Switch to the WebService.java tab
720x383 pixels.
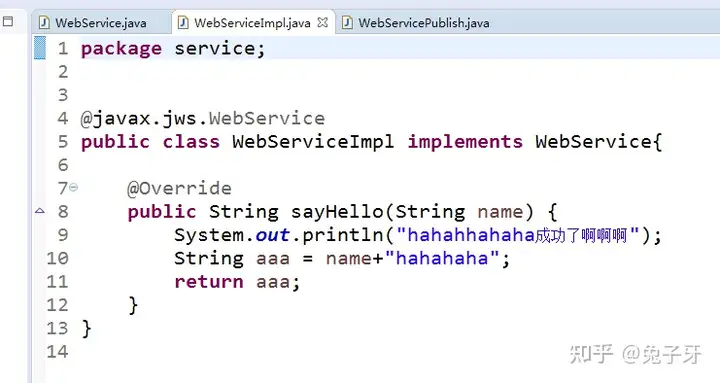[101, 23]
